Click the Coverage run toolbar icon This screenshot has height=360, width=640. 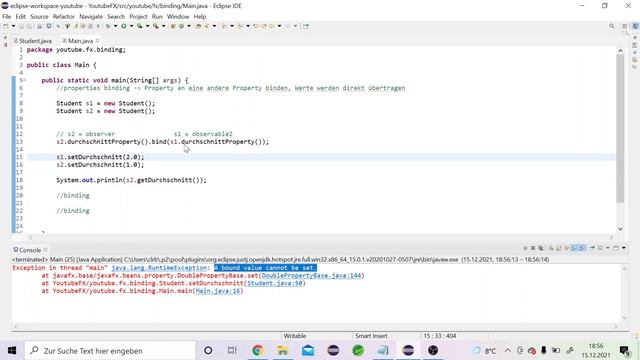(x=140, y=26)
